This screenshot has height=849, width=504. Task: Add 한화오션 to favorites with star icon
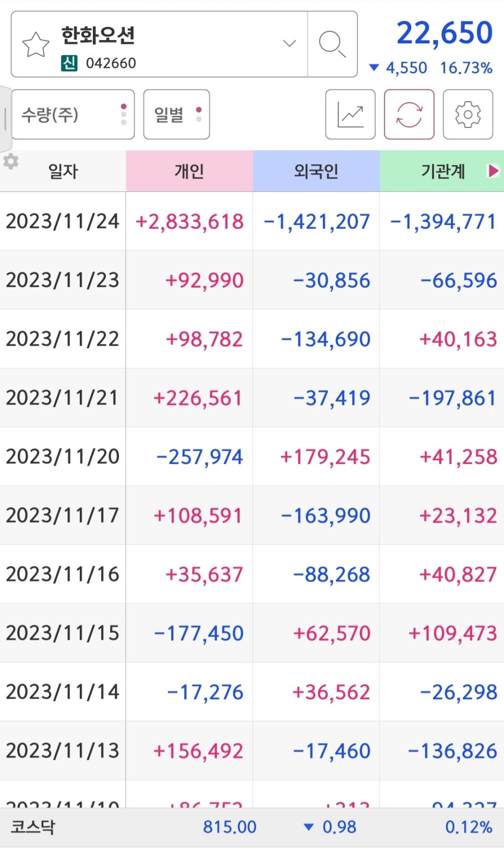[36, 45]
